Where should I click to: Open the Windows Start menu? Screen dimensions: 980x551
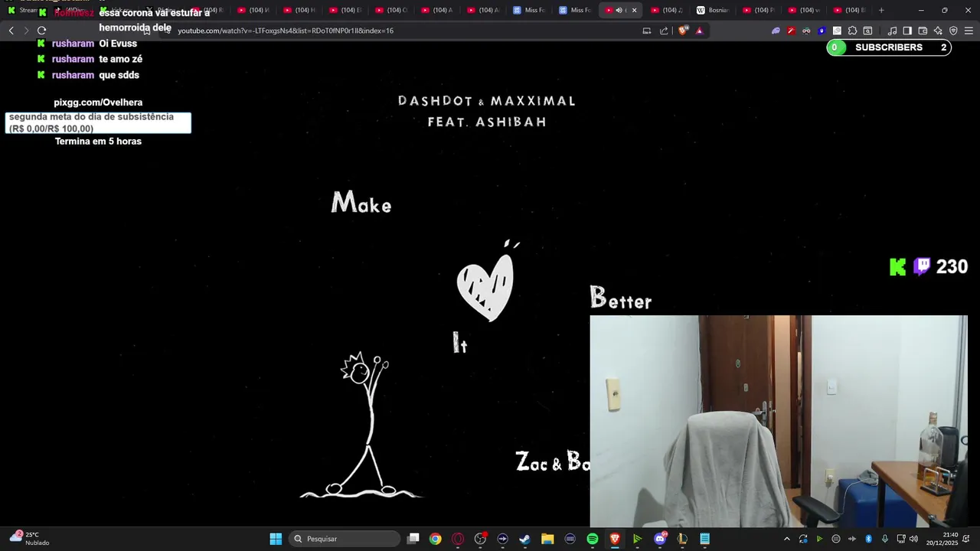coord(276,539)
